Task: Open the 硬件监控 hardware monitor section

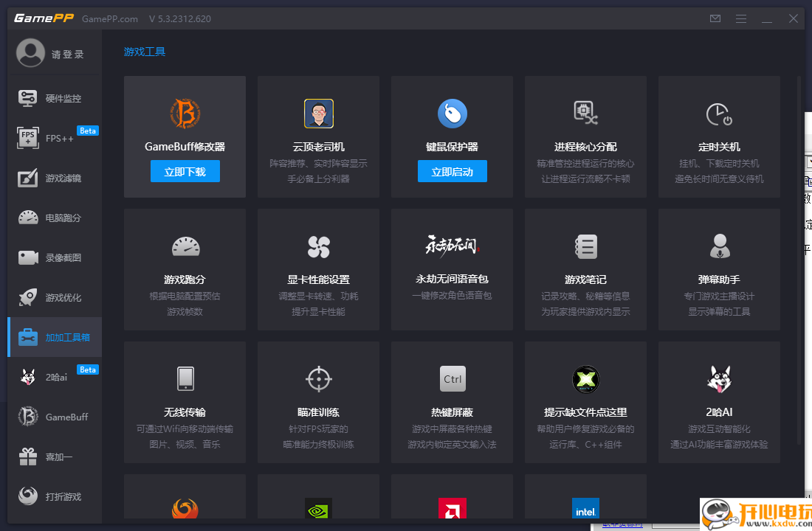Action: (55, 98)
